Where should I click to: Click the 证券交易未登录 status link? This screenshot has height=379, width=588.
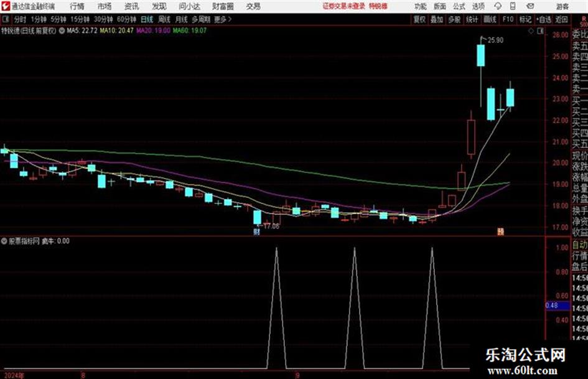pos(344,6)
